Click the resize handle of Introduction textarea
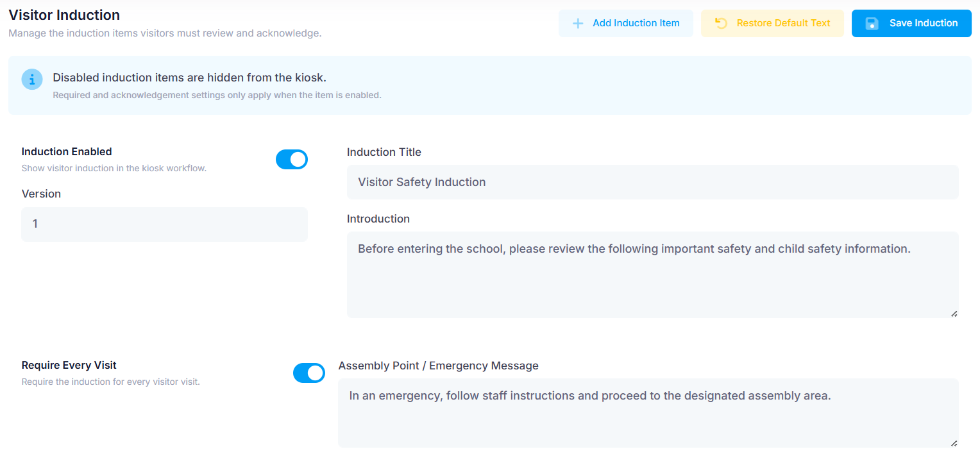 (954, 313)
